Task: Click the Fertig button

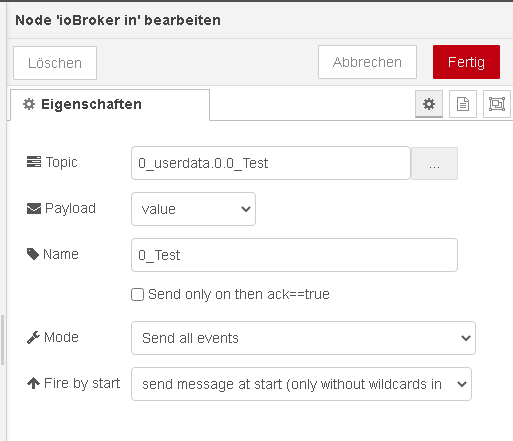Action: (x=466, y=62)
